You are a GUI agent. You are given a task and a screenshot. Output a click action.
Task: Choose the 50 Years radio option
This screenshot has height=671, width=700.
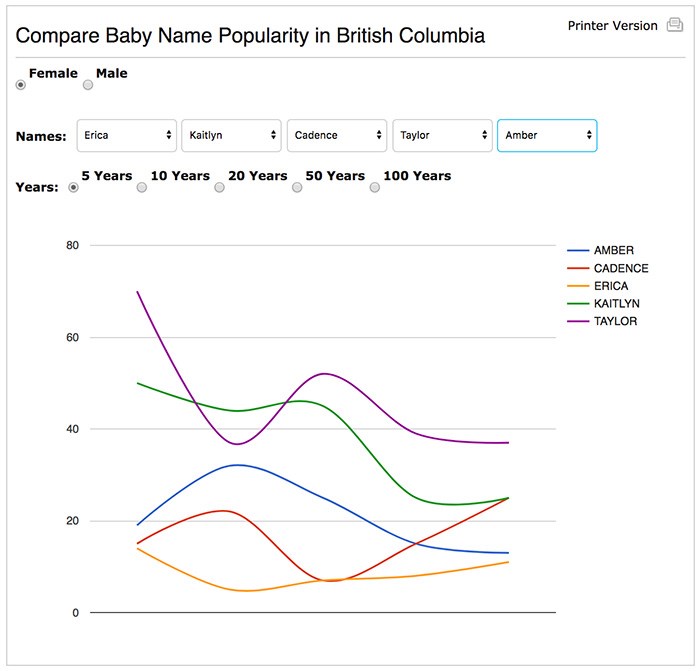(x=297, y=188)
